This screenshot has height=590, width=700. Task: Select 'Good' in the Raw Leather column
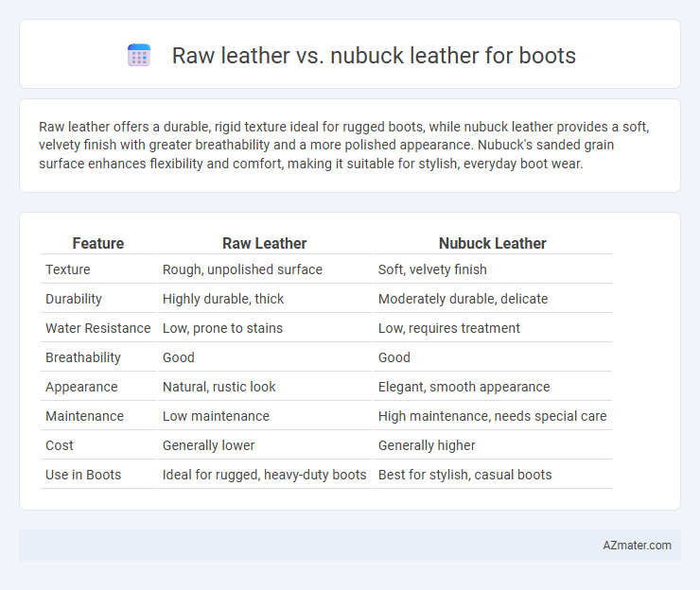coord(179,357)
